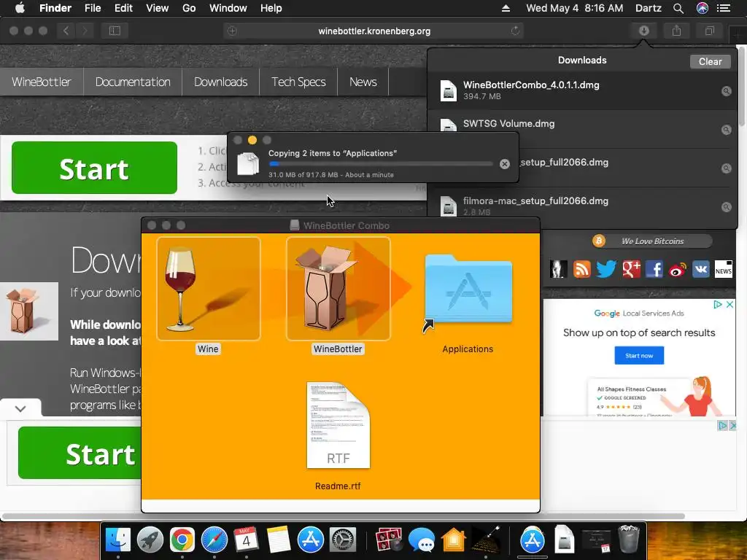Open the Window menu
Viewport: 747px width, 560px height.
[228, 8]
